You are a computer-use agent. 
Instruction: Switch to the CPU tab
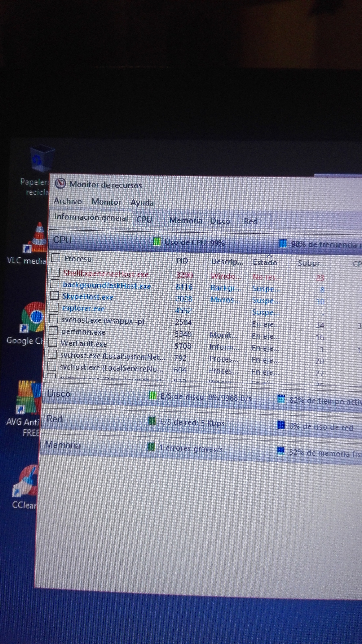click(149, 220)
